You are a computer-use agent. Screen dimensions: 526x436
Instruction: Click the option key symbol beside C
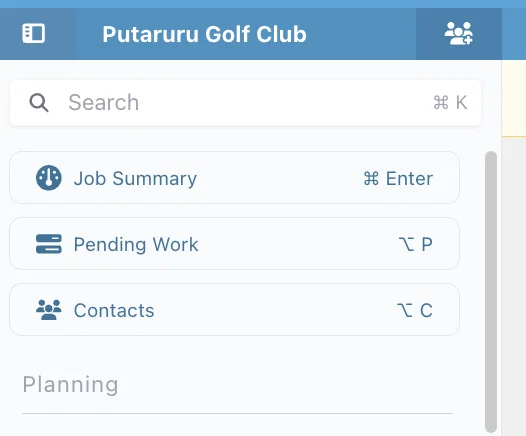point(405,310)
